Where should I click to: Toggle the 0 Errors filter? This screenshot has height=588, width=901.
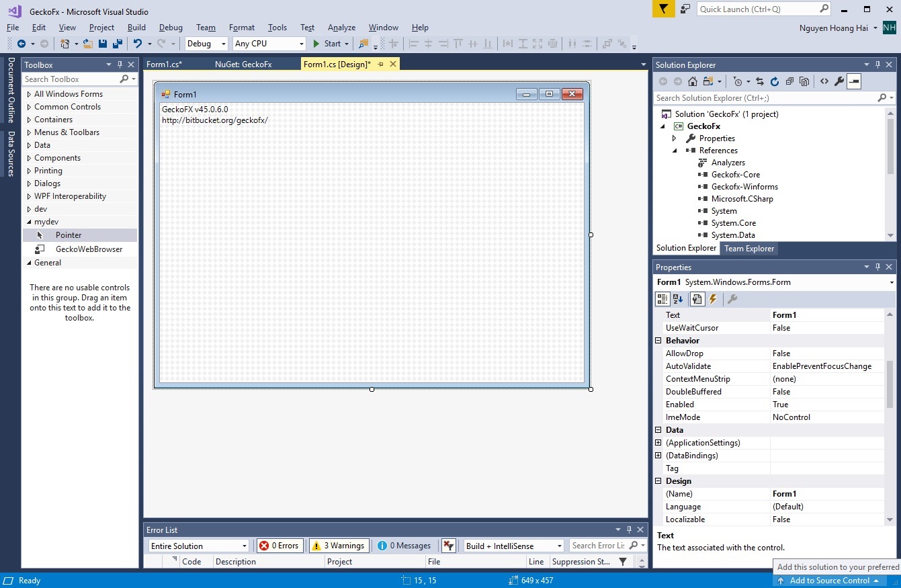click(x=280, y=546)
